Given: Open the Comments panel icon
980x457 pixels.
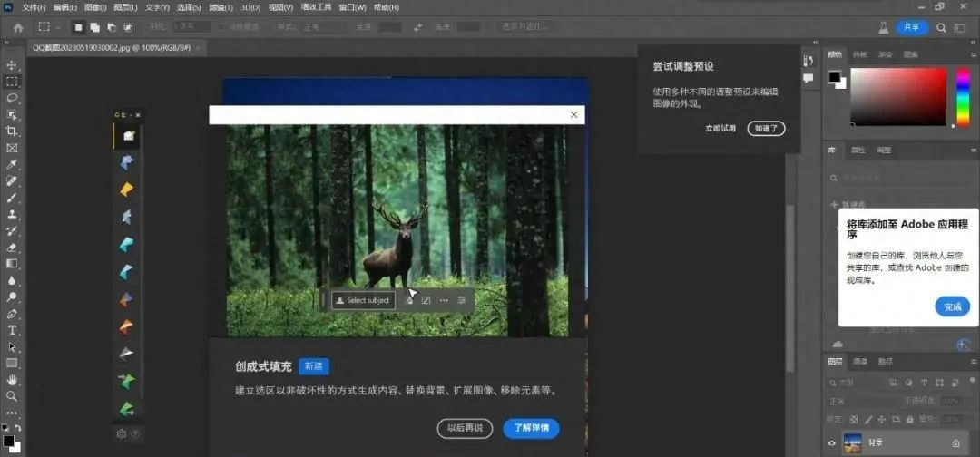Looking at the screenshot, I should click(808, 79).
